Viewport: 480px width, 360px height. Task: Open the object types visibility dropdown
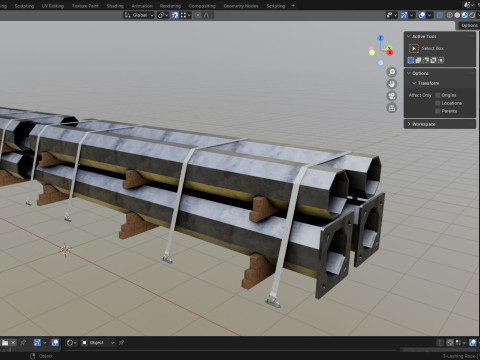[392, 15]
